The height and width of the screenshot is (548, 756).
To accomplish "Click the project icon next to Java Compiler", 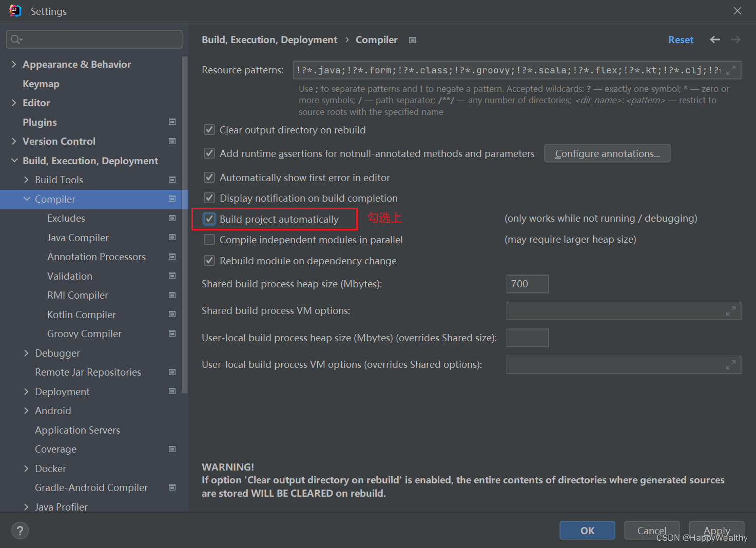I will [x=172, y=237].
